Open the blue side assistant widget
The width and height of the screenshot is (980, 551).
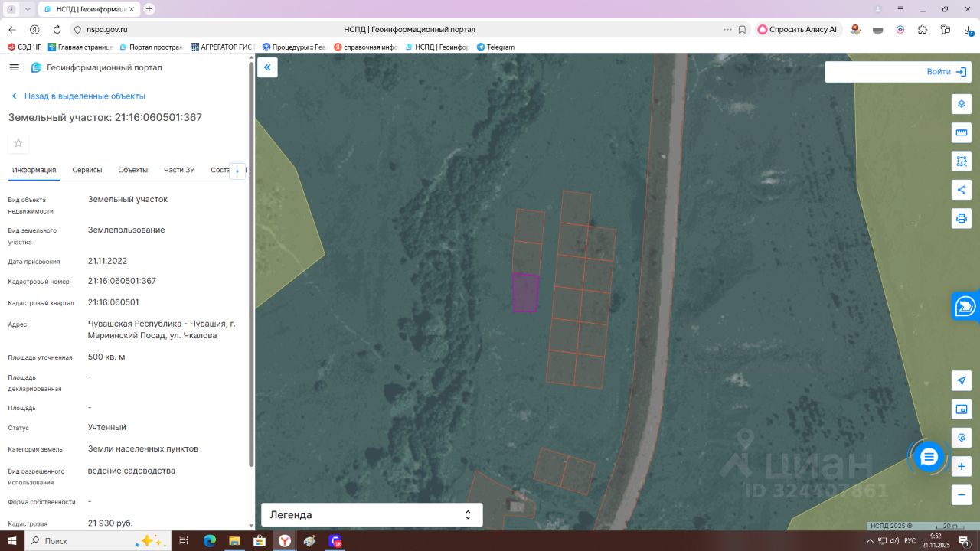[966, 306]
